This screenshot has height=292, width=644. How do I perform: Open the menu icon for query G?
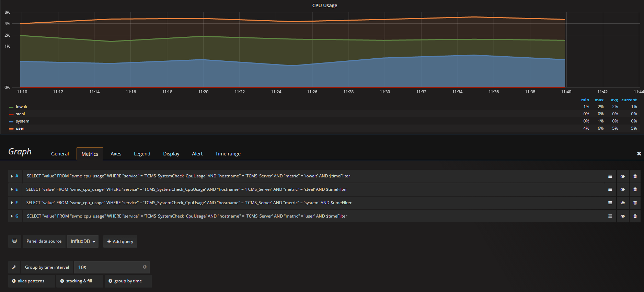coord(610,216)
